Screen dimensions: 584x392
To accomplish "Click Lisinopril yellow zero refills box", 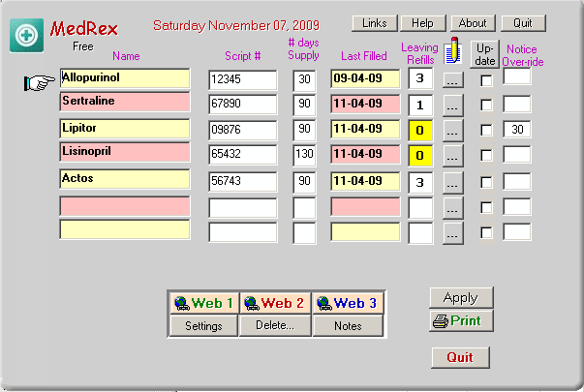I will point(420,155).
